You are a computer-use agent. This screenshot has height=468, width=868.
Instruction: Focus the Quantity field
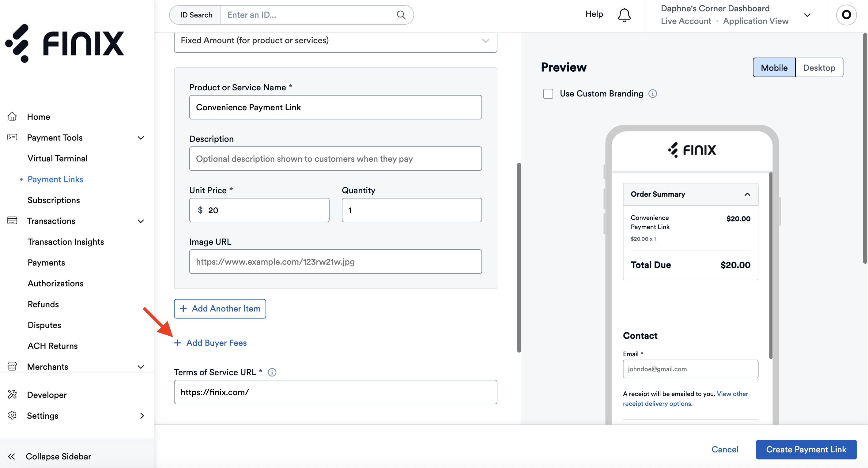click(x=411, y=210)
